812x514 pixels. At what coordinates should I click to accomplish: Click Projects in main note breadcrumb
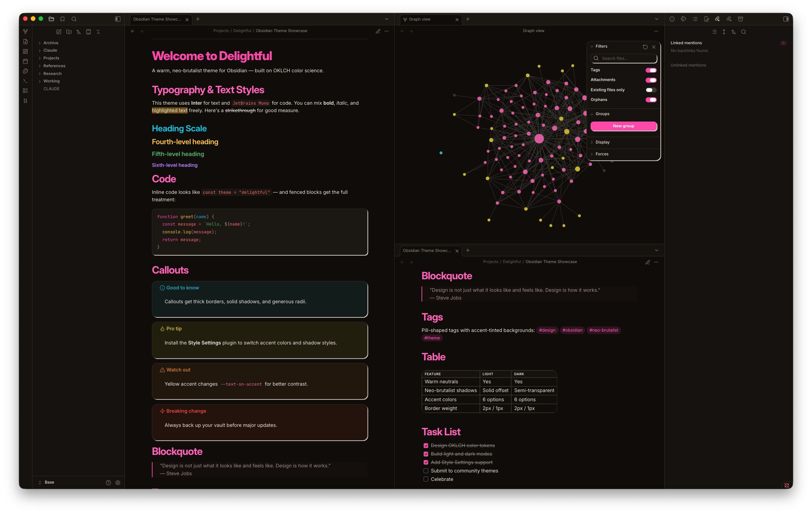point(221,31)
